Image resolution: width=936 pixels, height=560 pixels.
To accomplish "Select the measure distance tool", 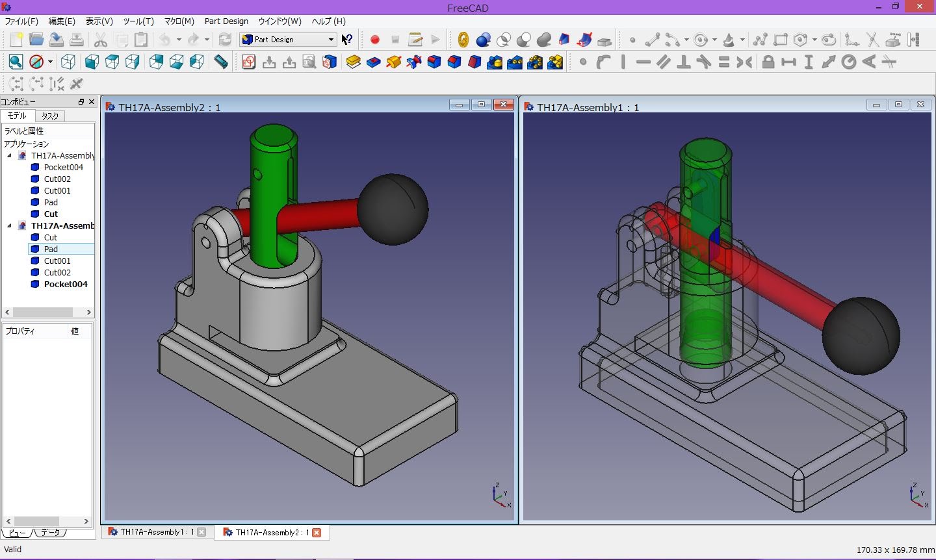I will (220, 61).
